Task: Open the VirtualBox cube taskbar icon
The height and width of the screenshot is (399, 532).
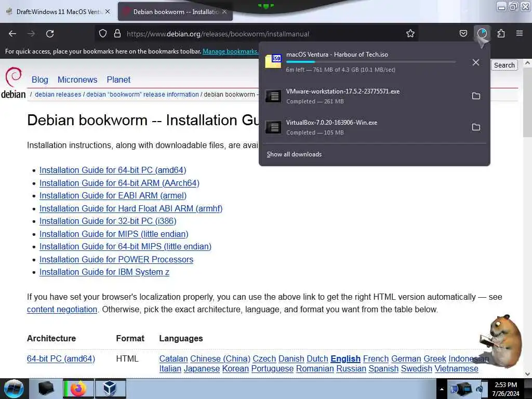Action: [x=110, y=389]
